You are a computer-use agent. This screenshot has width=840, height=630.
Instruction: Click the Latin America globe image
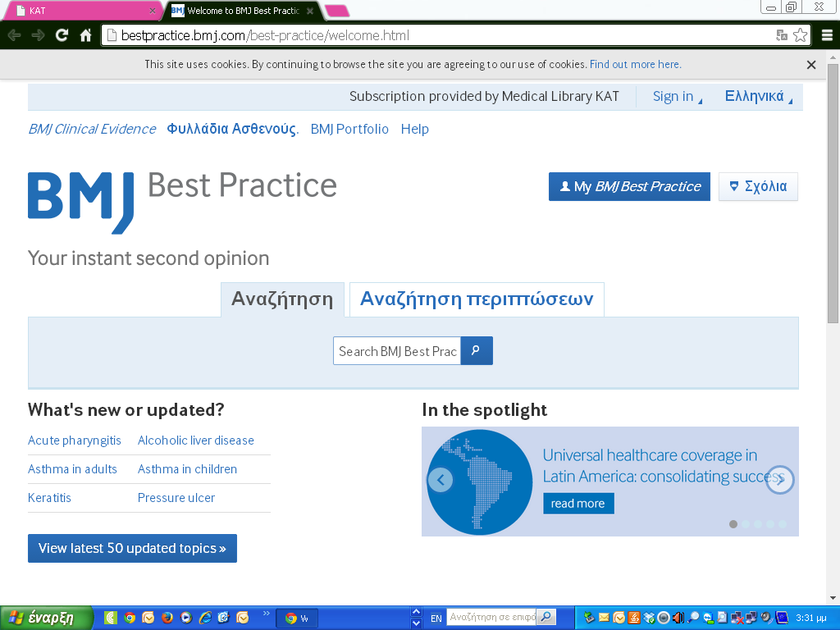pos(479,482)
